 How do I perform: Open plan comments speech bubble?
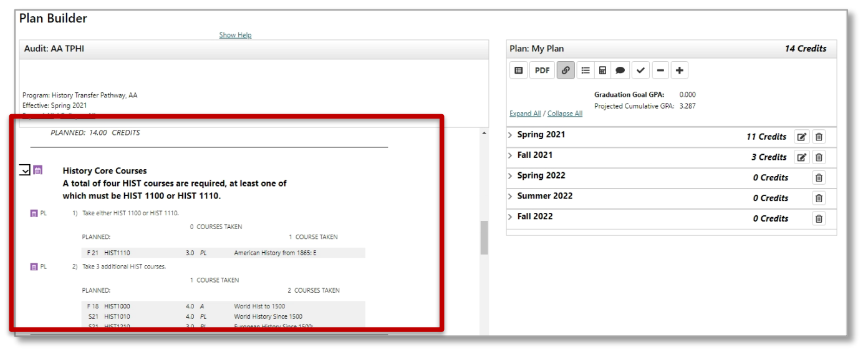click(620, 71)
